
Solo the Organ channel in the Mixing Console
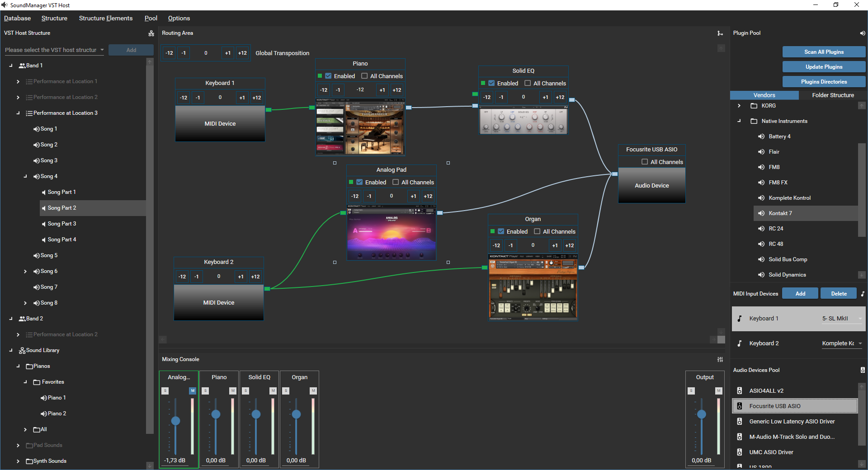click(286, 391)
